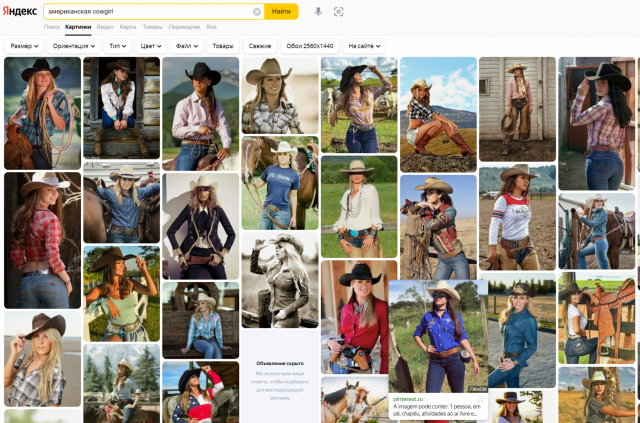The height and width of the screenshot is (423, 640).
Task: Enable the Свежие filter
Action: point(260,46)
